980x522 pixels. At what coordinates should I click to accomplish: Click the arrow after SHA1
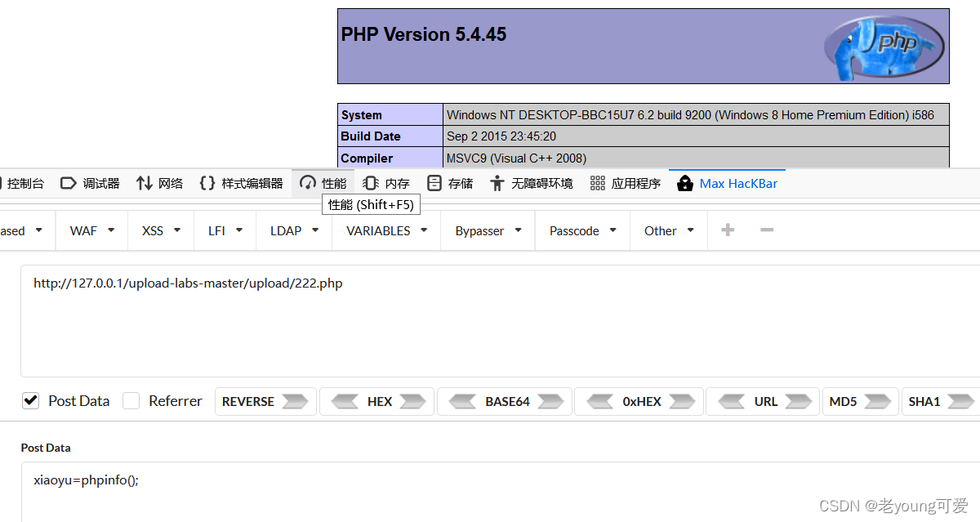tap(960, 401)
